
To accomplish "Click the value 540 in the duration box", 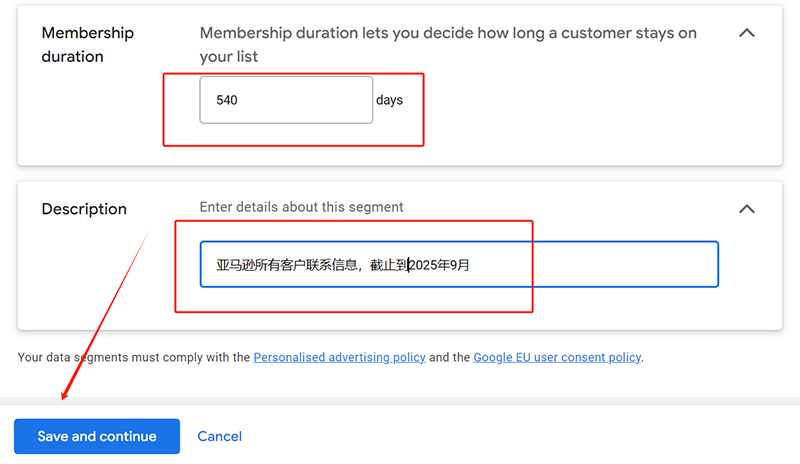I will (x=227, y=100).
